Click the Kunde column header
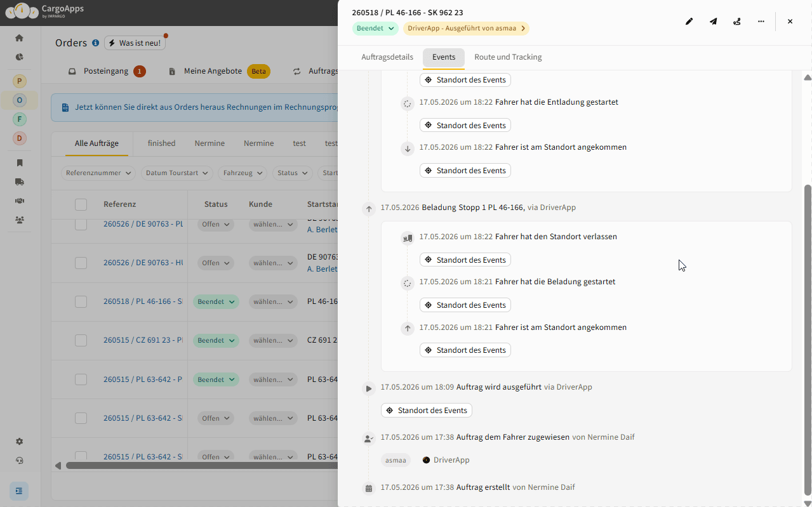812x507 pixels. point(260,204)
